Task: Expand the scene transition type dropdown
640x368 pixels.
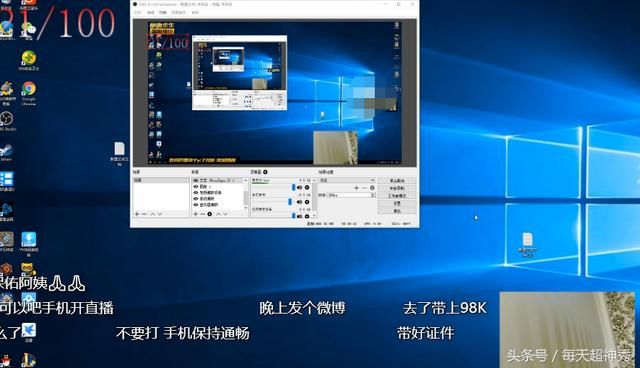Action: tap(347, 180)
